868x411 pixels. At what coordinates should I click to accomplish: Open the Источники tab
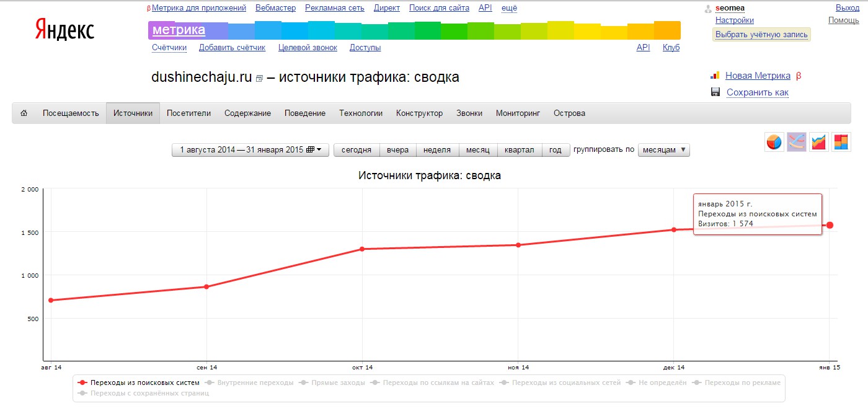(x=133, y=113)
